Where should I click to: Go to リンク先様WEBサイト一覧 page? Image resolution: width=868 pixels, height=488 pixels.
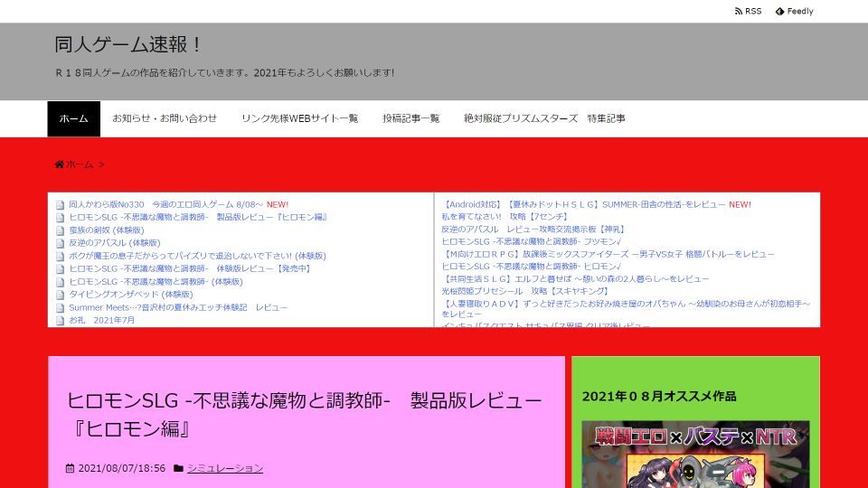(299, 118)
